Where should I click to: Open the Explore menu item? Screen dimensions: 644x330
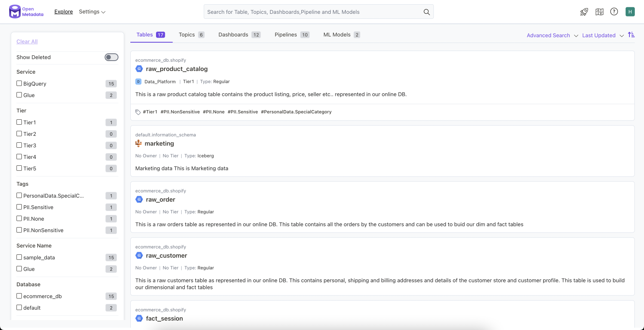tap(64, 12)
